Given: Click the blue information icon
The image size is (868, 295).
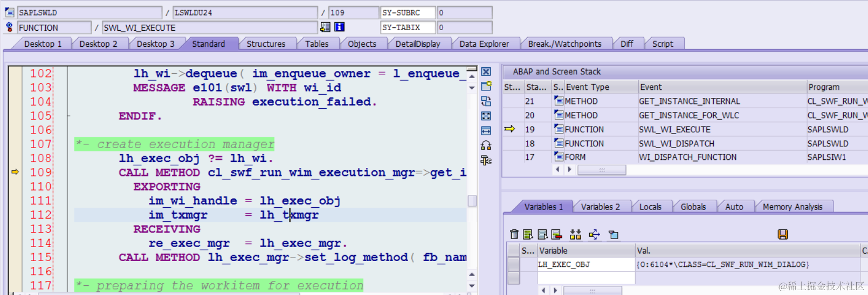Looking at the screenshot, I should point(339,27).
